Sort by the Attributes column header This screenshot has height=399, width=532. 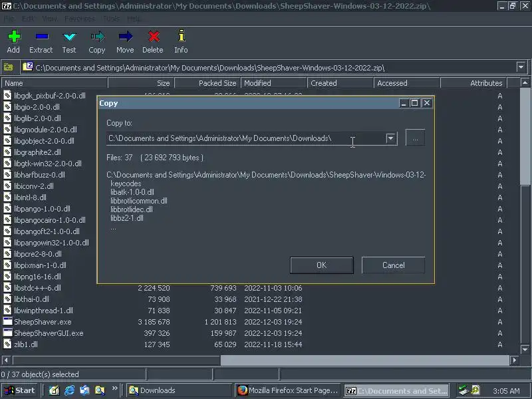(x=473, y=82)
